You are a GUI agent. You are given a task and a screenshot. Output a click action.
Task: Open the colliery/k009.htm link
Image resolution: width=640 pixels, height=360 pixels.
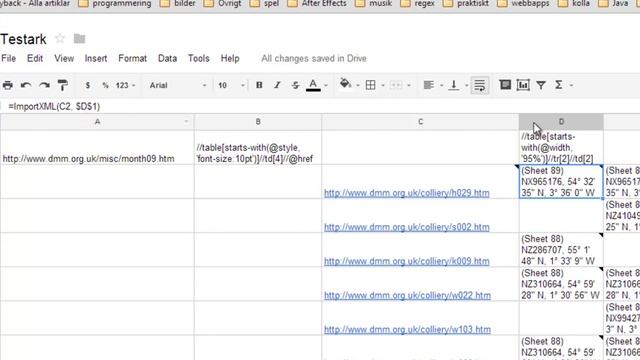click(407, 261)
